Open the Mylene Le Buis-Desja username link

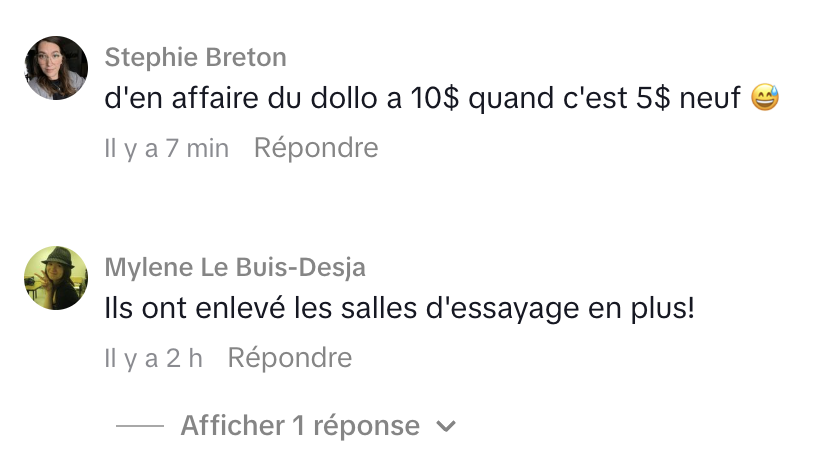coord(235,267)
